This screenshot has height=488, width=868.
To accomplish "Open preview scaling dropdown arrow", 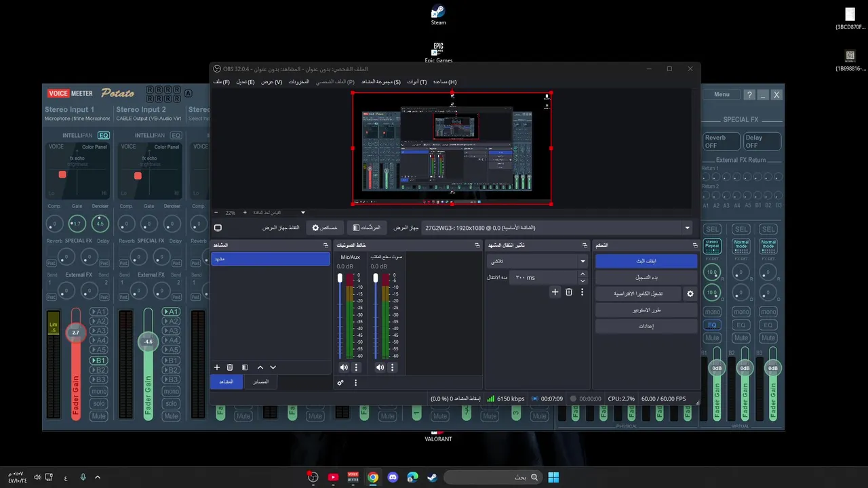I will (x=303, y=213).
